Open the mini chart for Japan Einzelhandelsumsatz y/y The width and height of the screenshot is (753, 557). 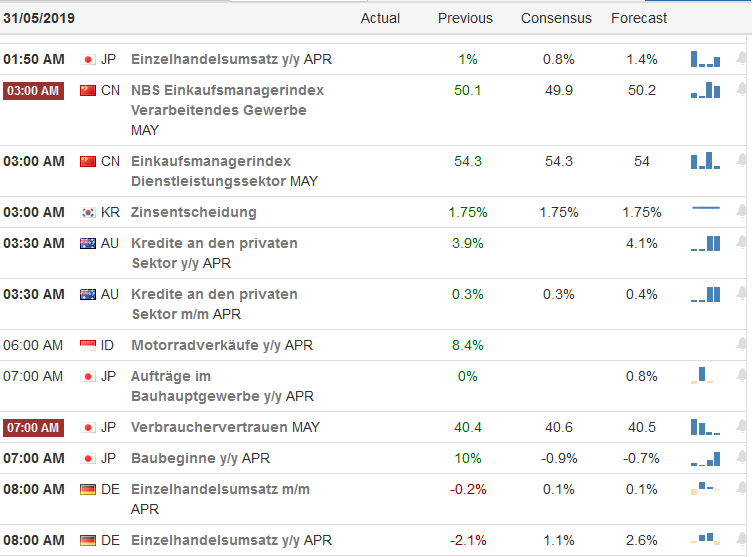(705, 59)
